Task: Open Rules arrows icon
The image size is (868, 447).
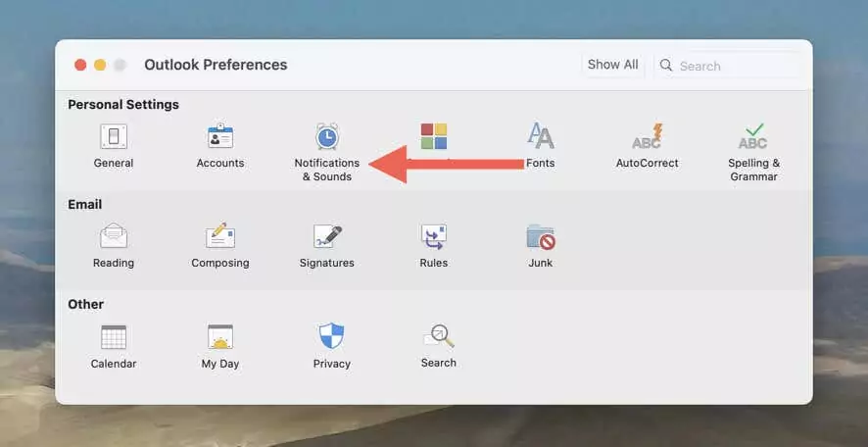Action: pyautogui.click(x=433, y=236)
